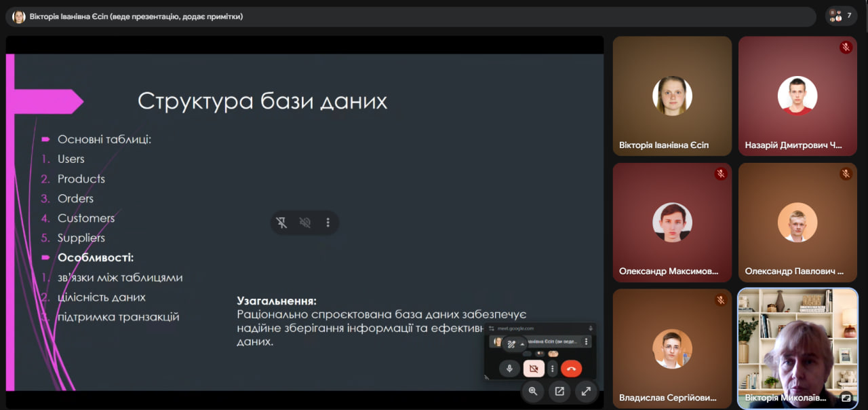This screenshot has width=868, height=410.
Task: Click the meet.google.com address in the mini window
Action: [x=515, y=329]
